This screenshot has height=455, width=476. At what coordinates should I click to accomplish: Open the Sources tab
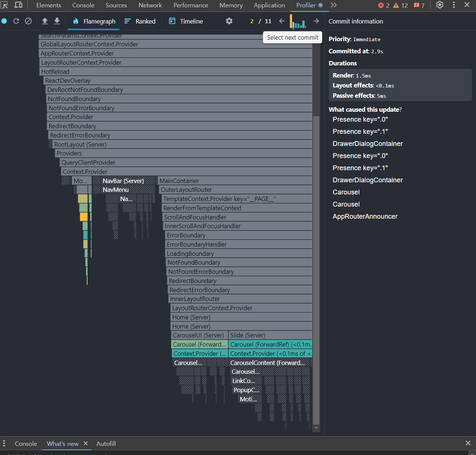116,5
